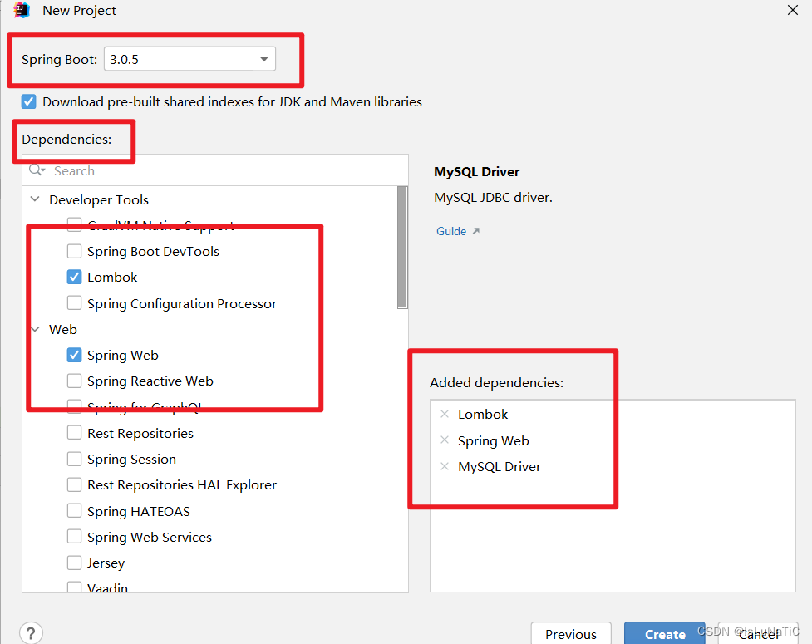Image resolution: width=812 pixels, height=644 pixels.
Task: Close the New Project dialog
Action: pyautogui.click(x=792, y=10)
